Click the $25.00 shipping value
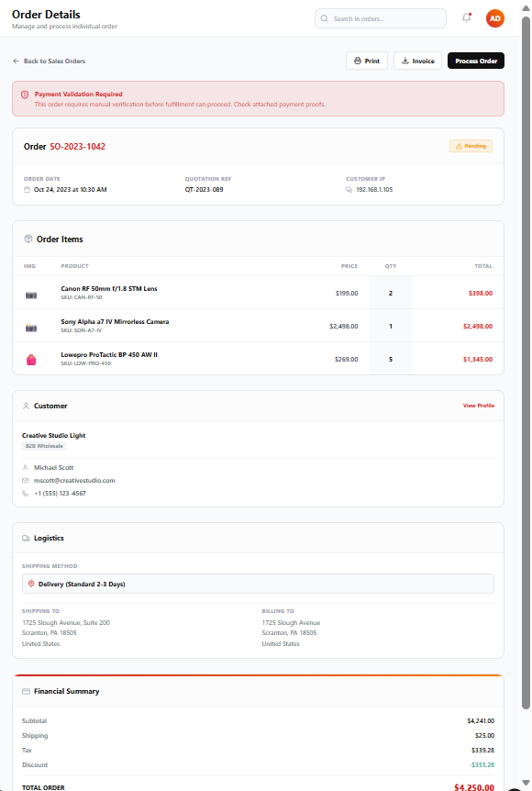This screenshot has width=532, height=791. [484, 736]
